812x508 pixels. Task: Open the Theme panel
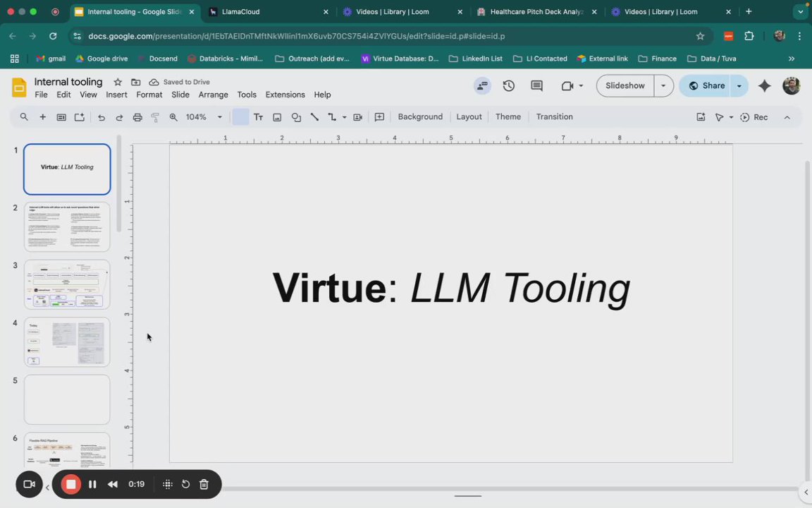point(508,117)
